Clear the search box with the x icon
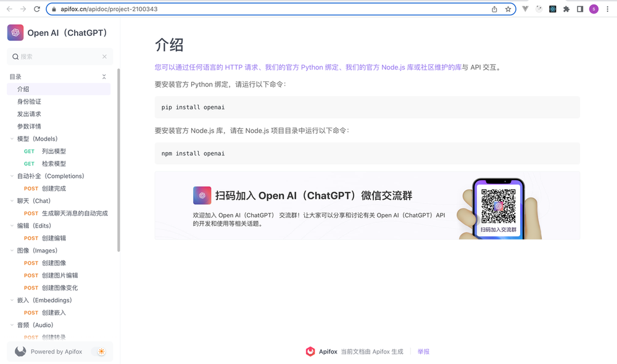The image size is (617, 364). [104, 56]
